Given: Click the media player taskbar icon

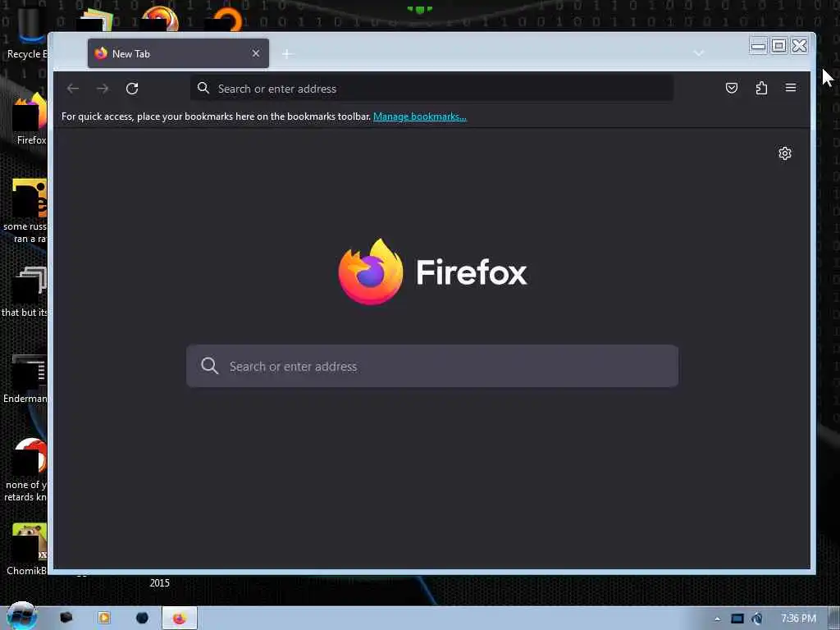Looking at the screenshot, I should click(x=104, y=618).
